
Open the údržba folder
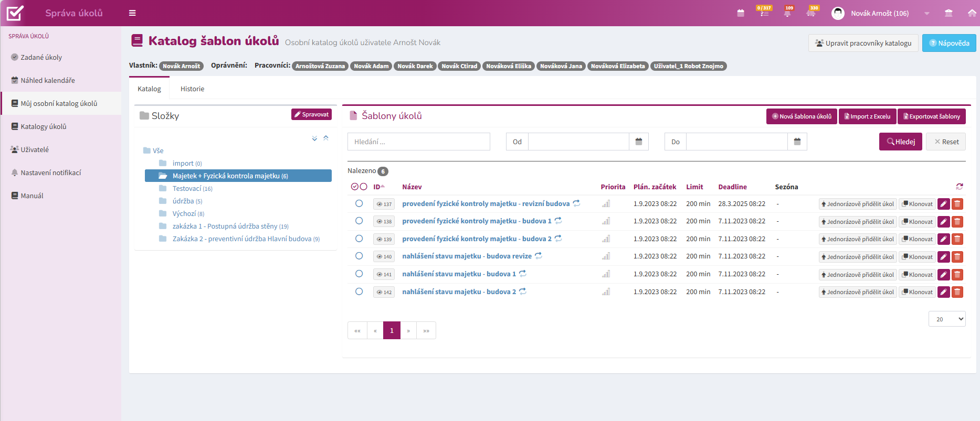[x=183, y=201]
